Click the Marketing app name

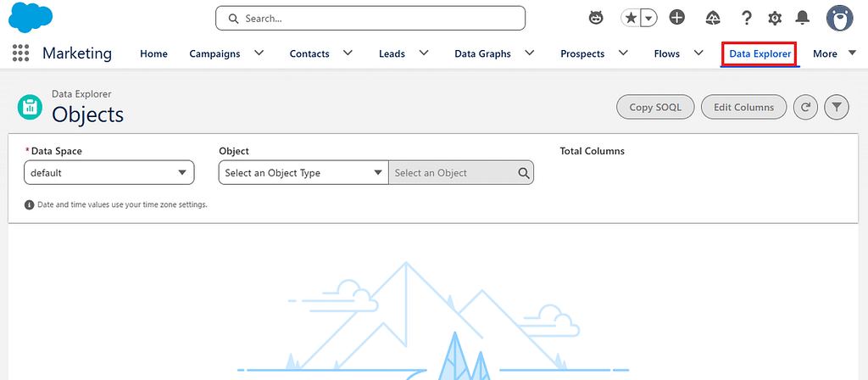pos(77,53)
